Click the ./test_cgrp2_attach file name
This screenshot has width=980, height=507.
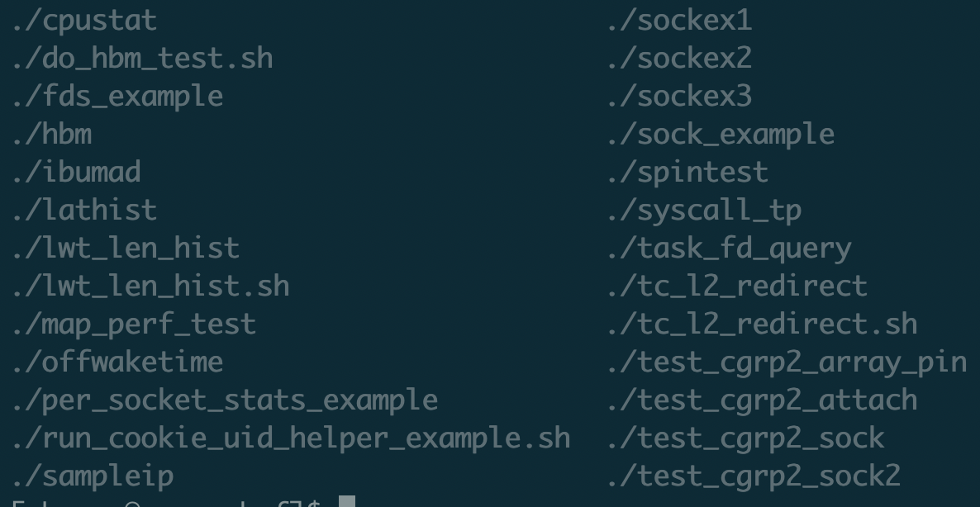[762, 400]
